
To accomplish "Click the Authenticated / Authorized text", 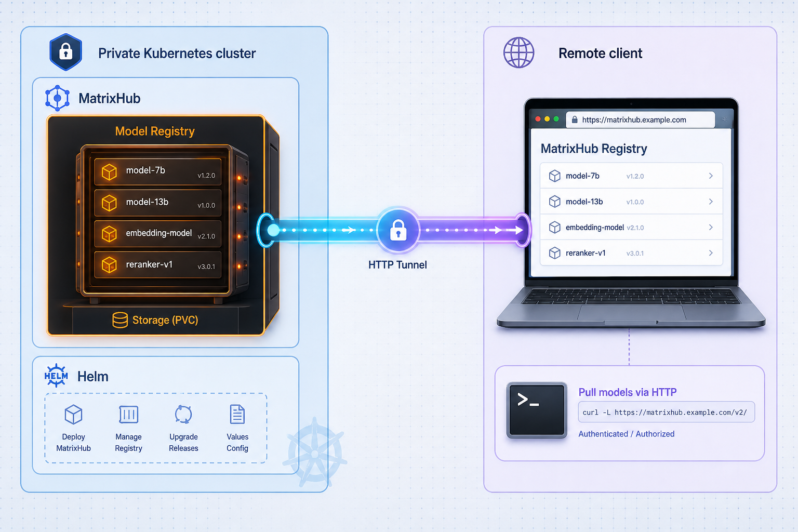I will click(x=627, y=434).
